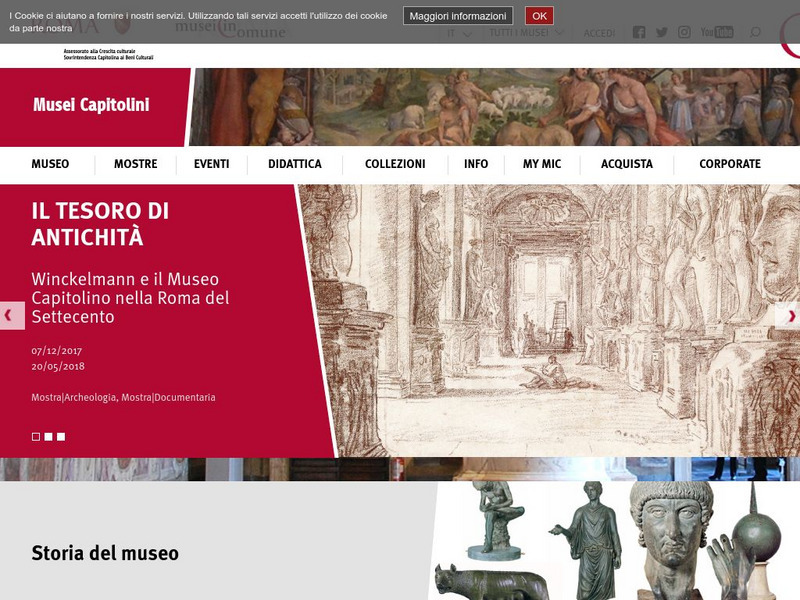The width and height of the screenshot is (800, 600).
Task: Go to next slide arrow
Action: 788,316
